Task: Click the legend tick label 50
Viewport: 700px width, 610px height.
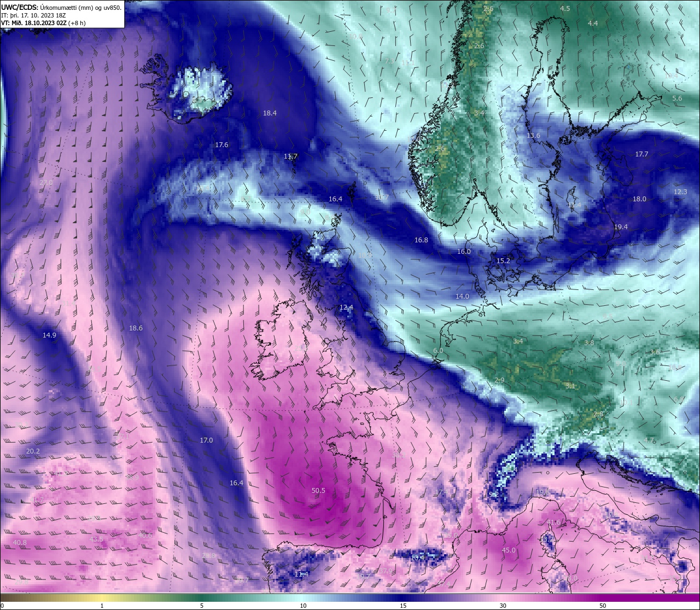Action: [603, 606]
